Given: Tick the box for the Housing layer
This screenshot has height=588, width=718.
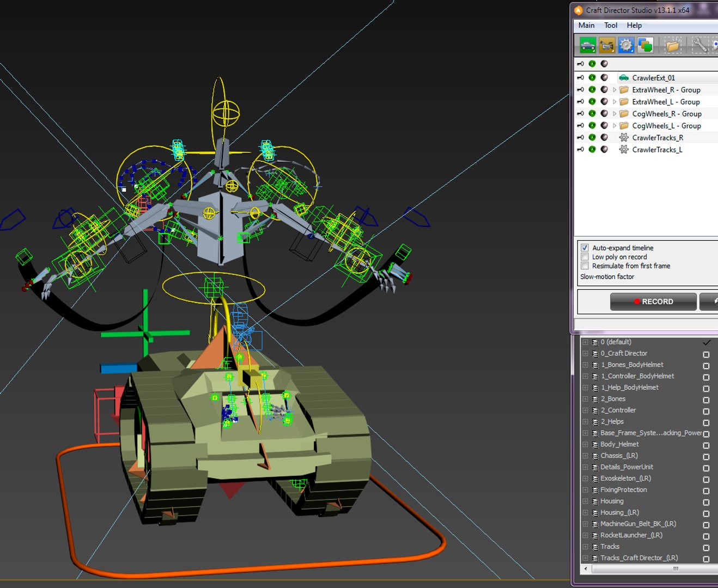Looking at the screenshot, I should pyautogui.click(x=706, y=502).
